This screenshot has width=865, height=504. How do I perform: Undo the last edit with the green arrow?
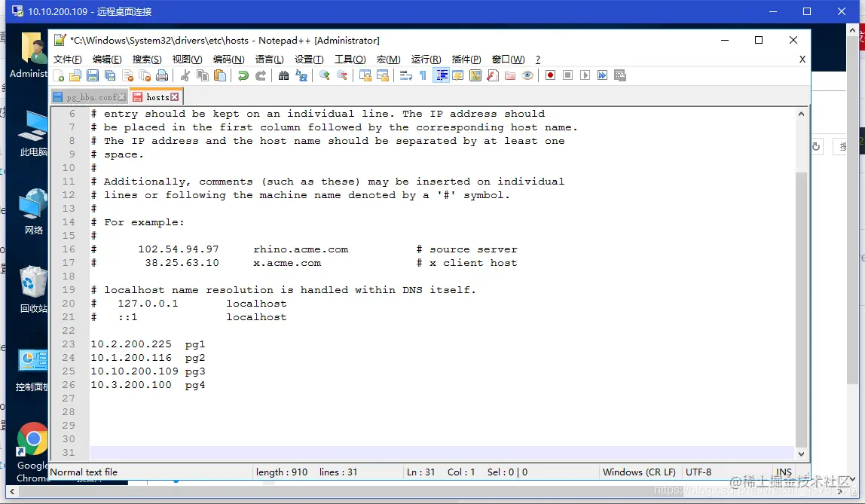coord(243,75)
